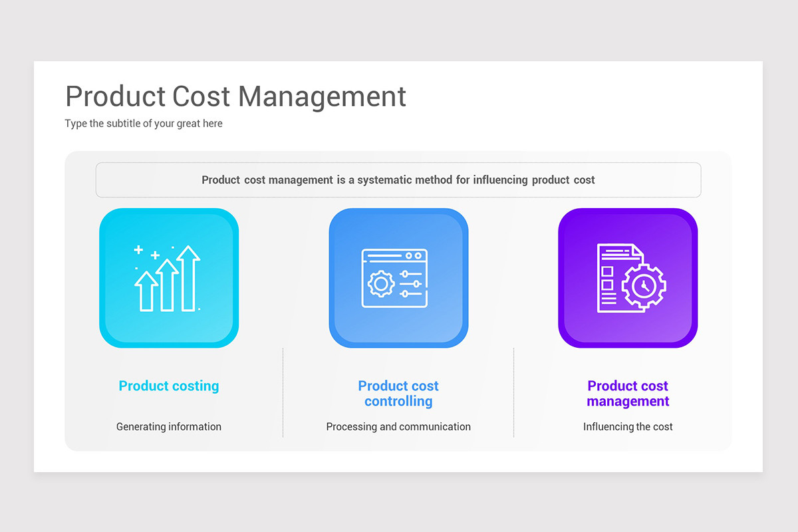The height and width of the screenshot is (532, 798).
Task: Click the cyan rising arrows growth icon
Action: tap(168, 278)
